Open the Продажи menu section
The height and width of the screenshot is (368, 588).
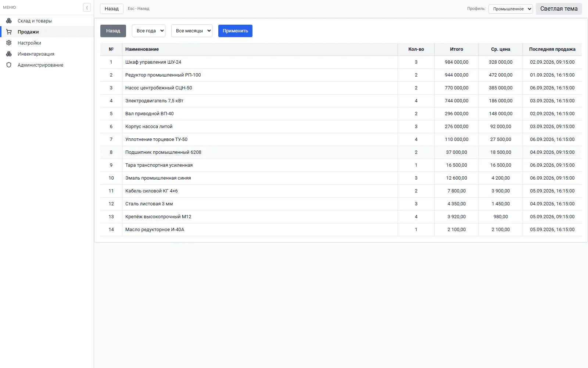pos(47,32)
